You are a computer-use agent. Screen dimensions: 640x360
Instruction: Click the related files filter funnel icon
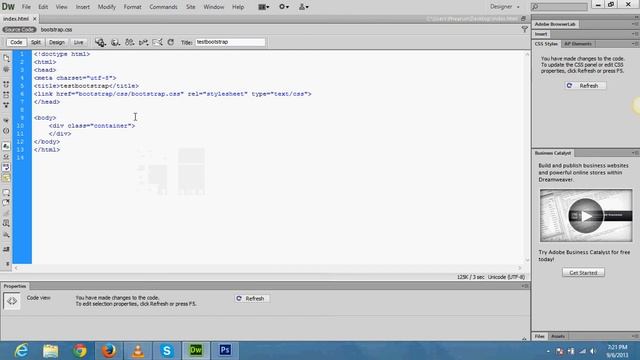click(x=524, y=29)
